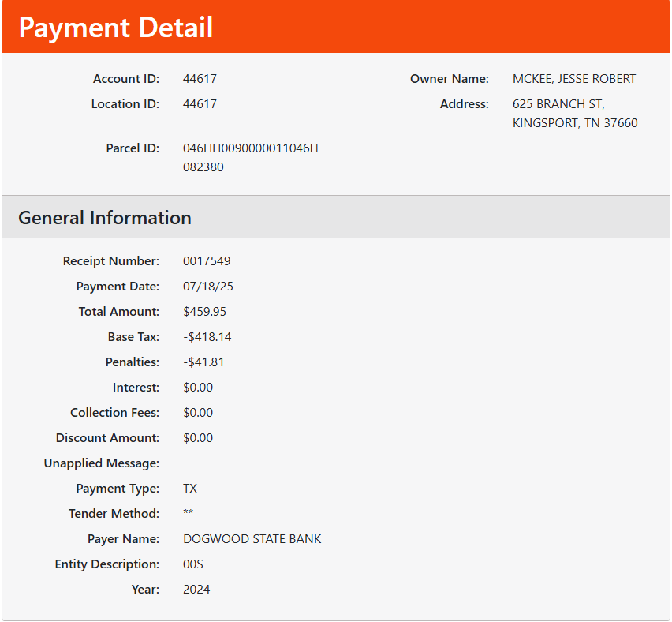Select payer name DOGWOOD STATE BANK
The image size is (672, 622).
tap(252, 539)
